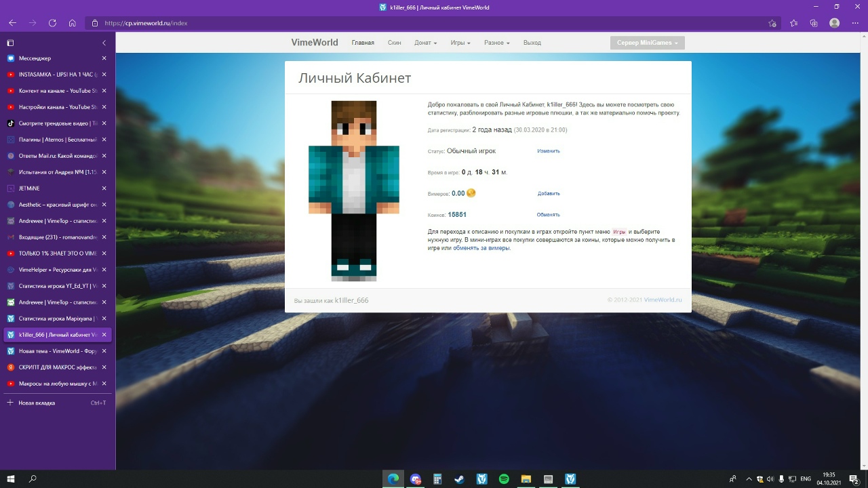Open the Сервер MiniGames dropdown
This screenshot has width=868, height=488.
[647, 43]
